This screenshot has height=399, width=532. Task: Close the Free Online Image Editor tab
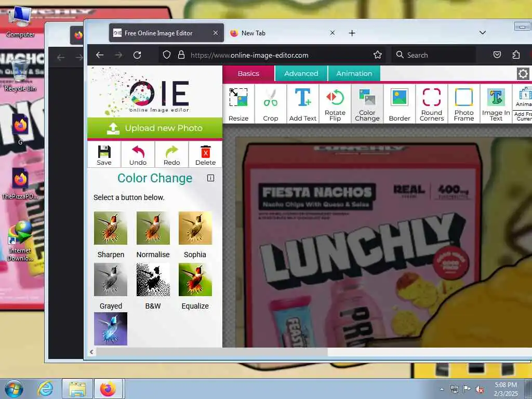(x=216, y=33)
